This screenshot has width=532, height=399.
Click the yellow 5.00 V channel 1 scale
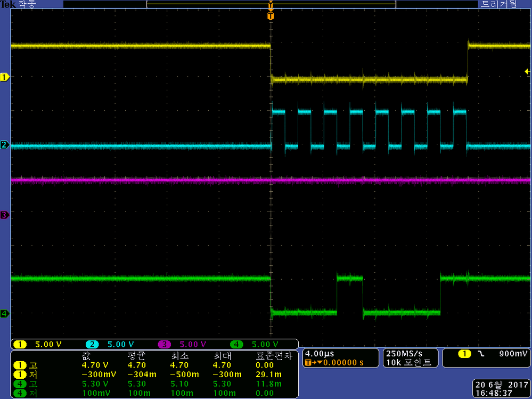pyautogui.click(x=48, y=344)
